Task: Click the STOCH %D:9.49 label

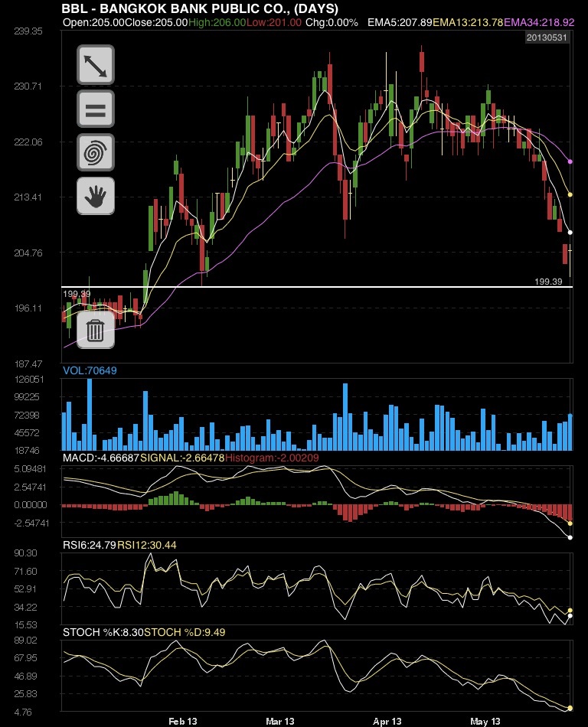Action: 185,632
